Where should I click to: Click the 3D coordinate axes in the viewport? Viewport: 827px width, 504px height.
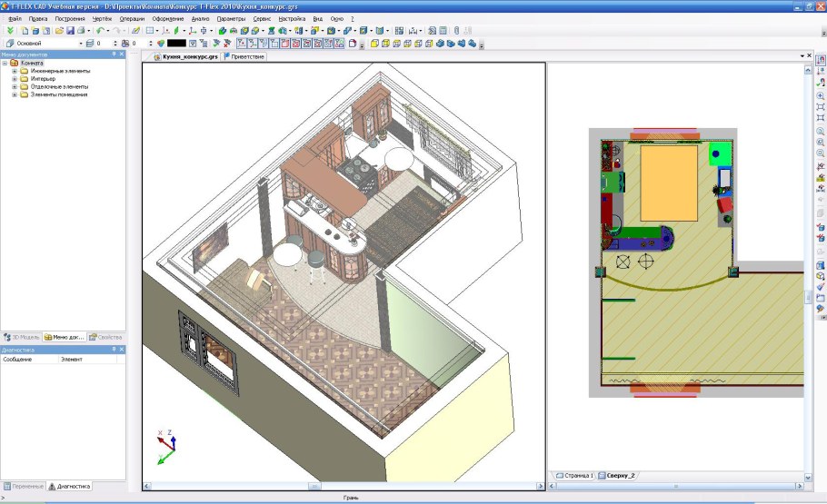pyautogui.click(x=166, y=446)
